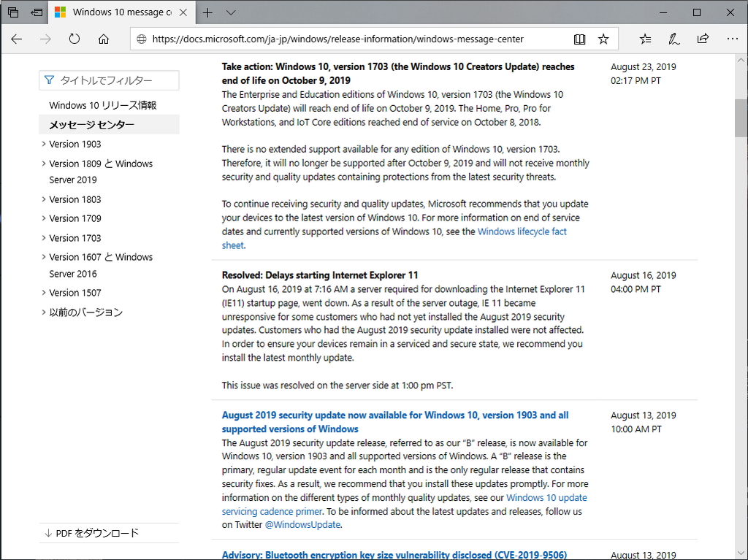Click the 'August 13, 2019' date beside security update

click(643, 415)
